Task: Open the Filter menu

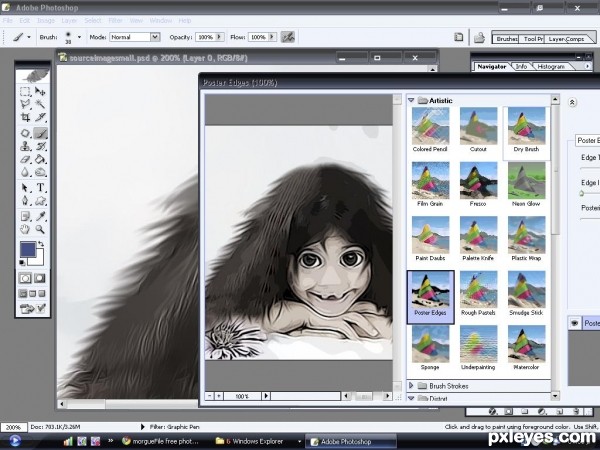Action: (115, 20)
